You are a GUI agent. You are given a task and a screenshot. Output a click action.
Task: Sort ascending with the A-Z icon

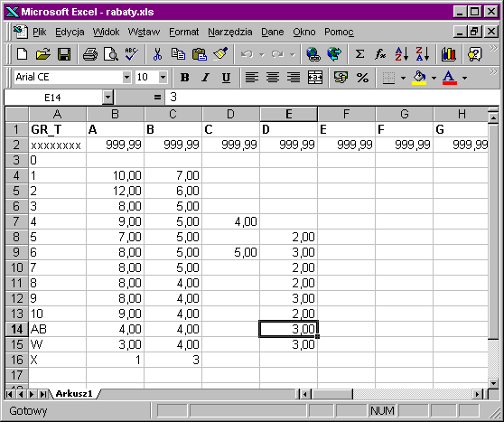(x=402, y=54)
